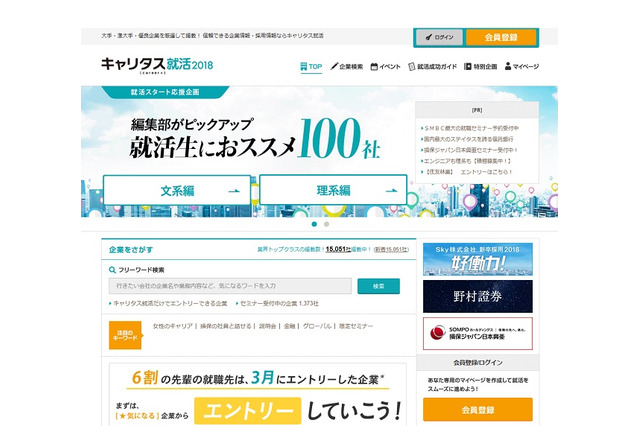Click the arrow on the 文系編 button

(234, 191)
